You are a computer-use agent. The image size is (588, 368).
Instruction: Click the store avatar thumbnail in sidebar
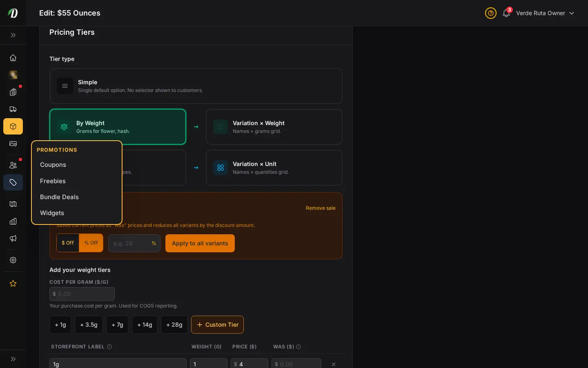click(13, 75)
